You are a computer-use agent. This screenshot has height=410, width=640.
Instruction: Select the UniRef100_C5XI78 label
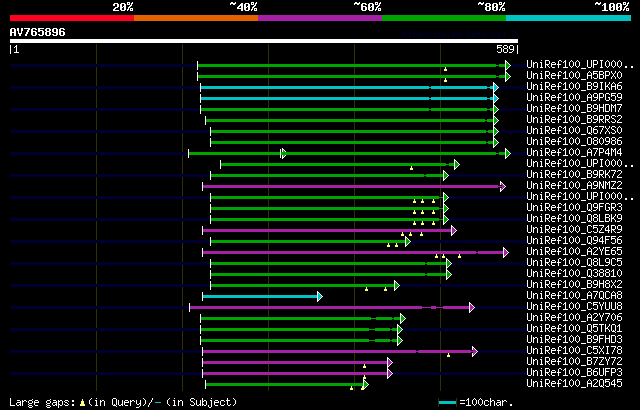[x=574, y=351]
